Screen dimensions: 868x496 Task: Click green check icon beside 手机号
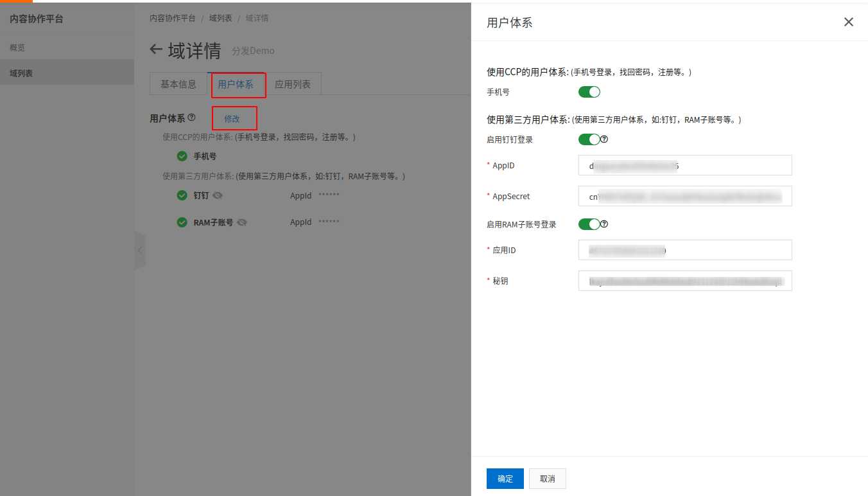pyautogui.click(x=182, y=156)
